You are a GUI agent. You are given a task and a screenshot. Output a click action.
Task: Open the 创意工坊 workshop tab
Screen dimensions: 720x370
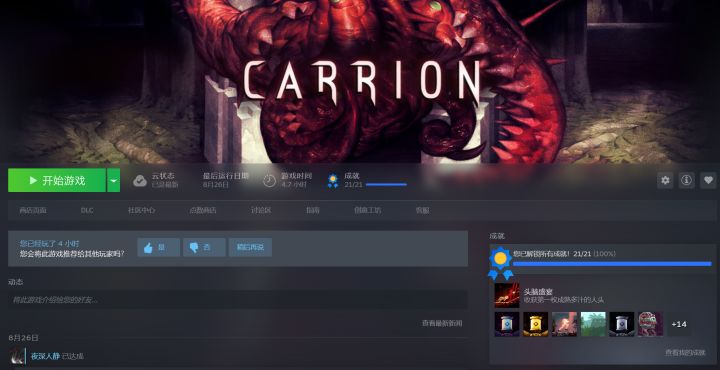pyautogui.click(x=367, y=210)
